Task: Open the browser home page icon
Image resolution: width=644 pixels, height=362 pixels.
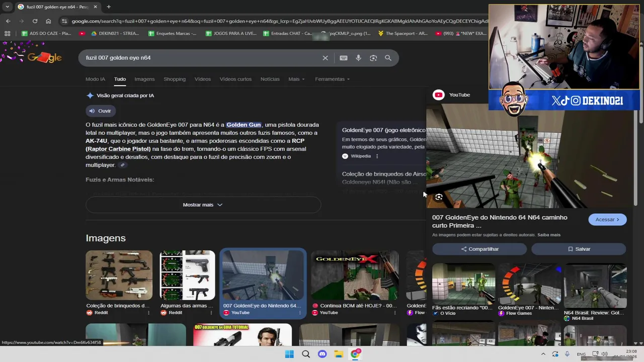Action: [x=48, y=21]
